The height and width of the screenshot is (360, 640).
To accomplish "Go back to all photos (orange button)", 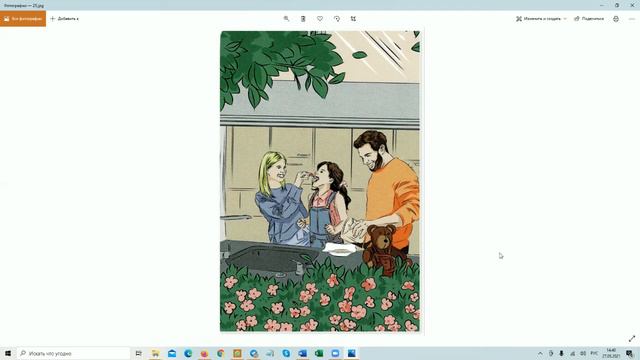I will (23, 19).
